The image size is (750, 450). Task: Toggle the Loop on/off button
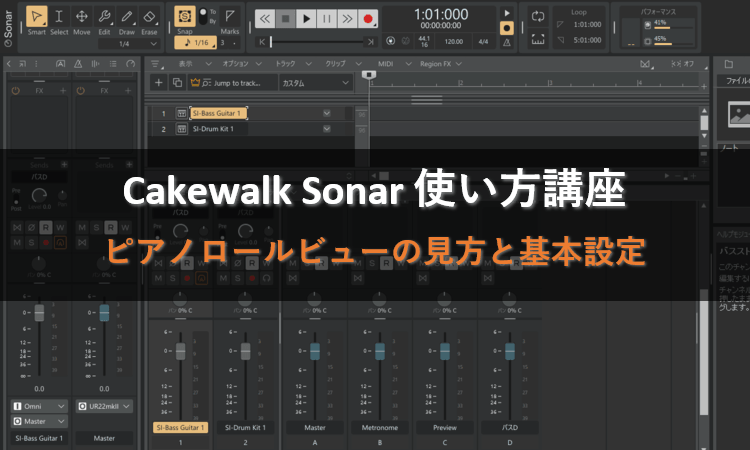click(x=538, y=17)
